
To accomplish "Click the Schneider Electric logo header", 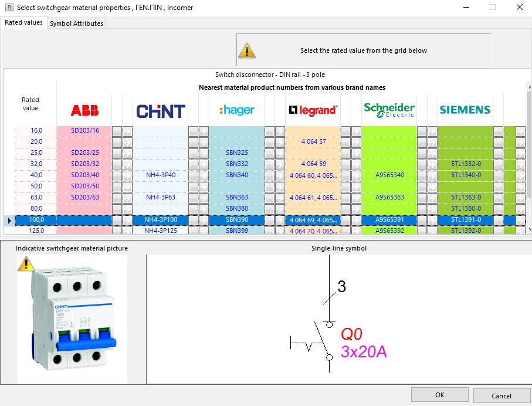I will (389, 109).
